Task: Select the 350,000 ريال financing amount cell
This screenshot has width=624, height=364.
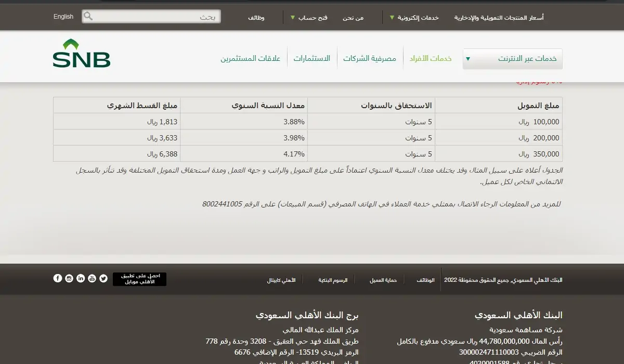Action: click(x=499, y=154)
